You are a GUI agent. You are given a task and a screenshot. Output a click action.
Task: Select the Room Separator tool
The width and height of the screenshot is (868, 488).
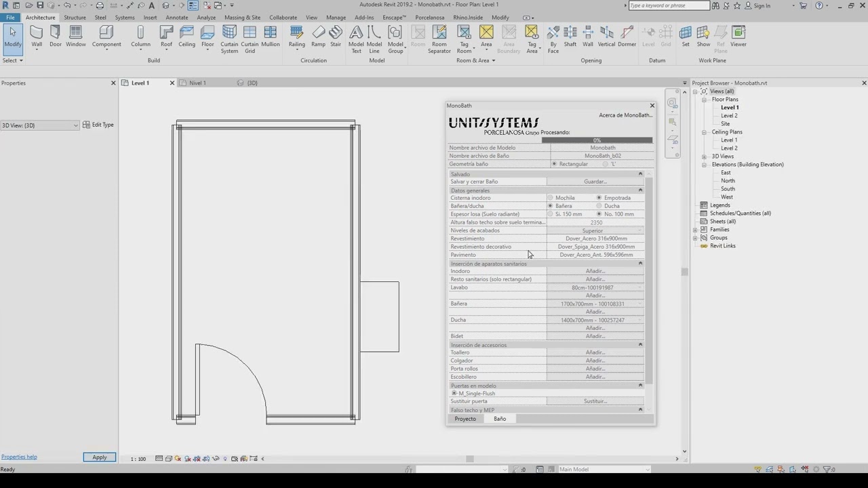pyautogui.click(x=439, y=39)
